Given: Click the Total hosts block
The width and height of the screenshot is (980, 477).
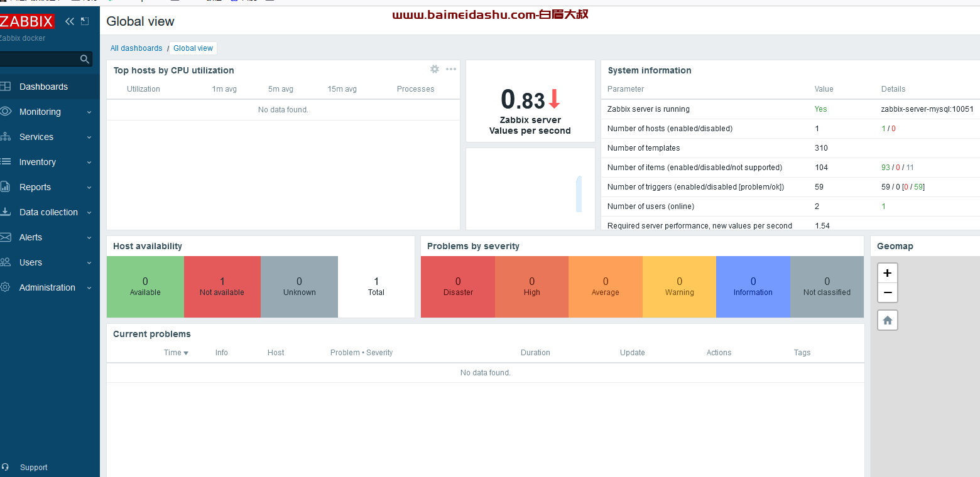Looking at the screenshot, I should pyautogui.click(x=376, y=287).
